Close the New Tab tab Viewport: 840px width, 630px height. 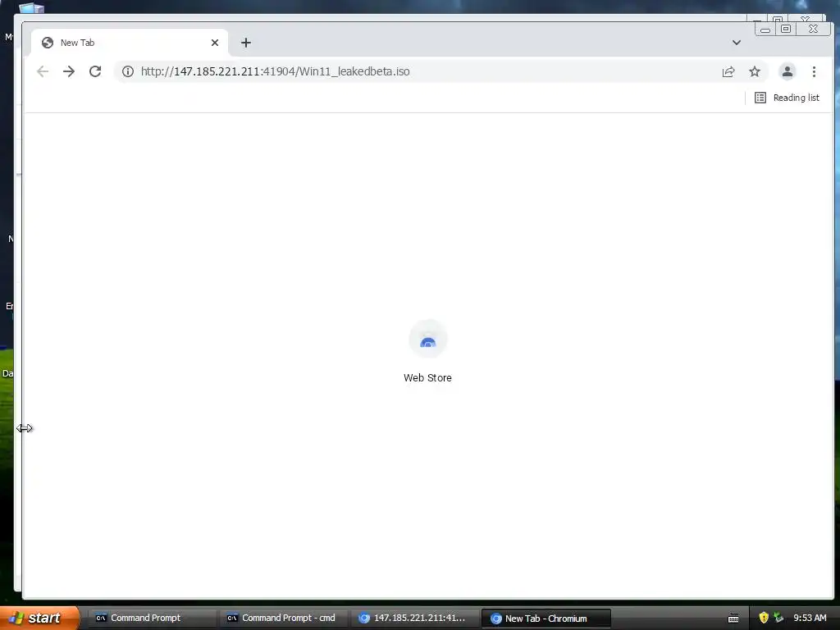(215, 43)
